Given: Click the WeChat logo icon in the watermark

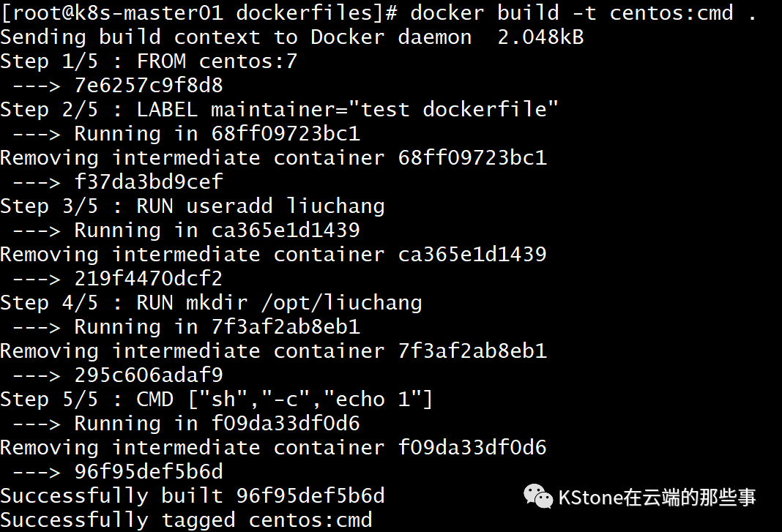Looking at the screenshot, I should pyautogui.click(x=538, y=496).
